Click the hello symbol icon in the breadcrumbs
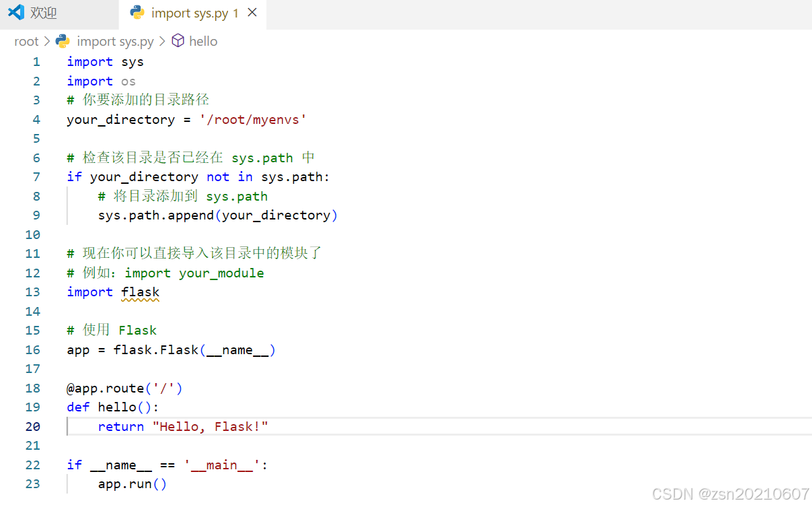 click(x=177, y=41)
